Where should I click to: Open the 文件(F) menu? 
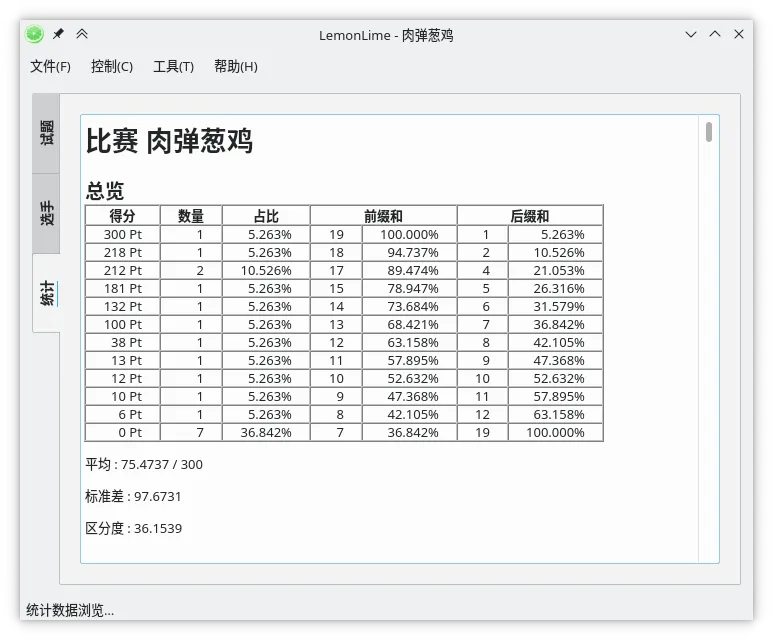tap(50, 66)
